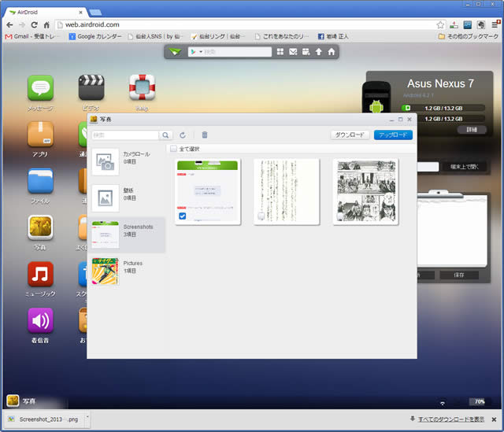This screenshot has width=504, height=432.
Task: Open the Messages app icon
Action: point(40,88)
